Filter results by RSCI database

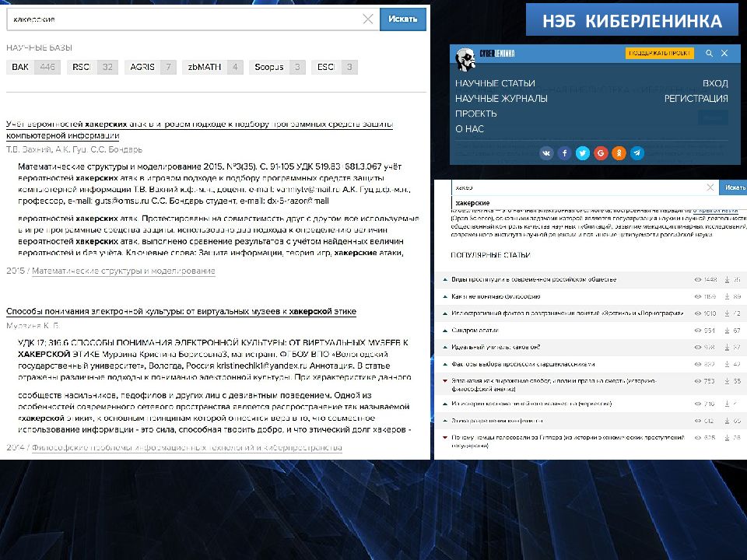(x=93, y=67)
